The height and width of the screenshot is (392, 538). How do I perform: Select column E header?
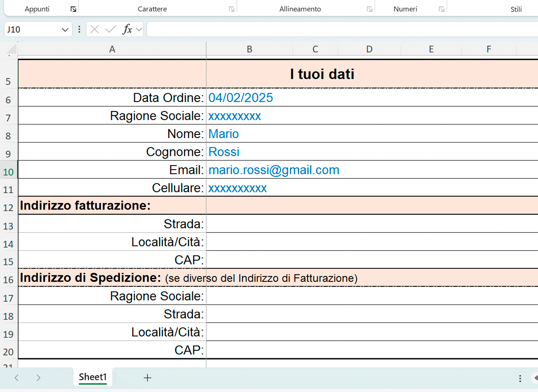pyautogui.click(x=431, y=49)
